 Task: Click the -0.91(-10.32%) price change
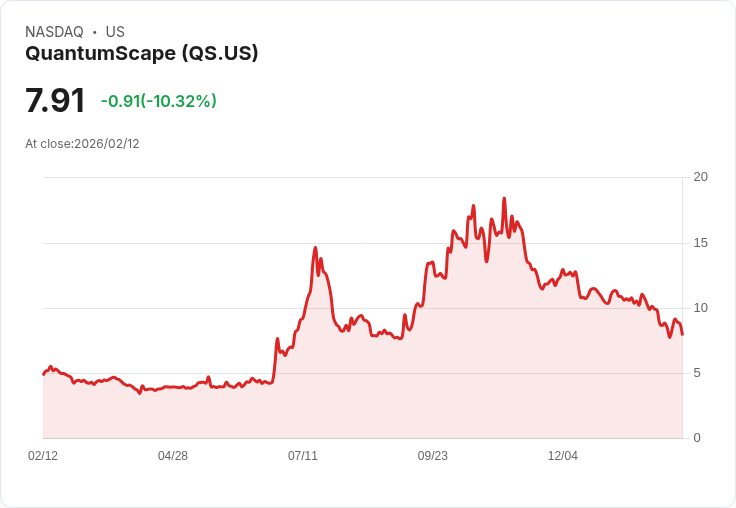coord(158,101)
